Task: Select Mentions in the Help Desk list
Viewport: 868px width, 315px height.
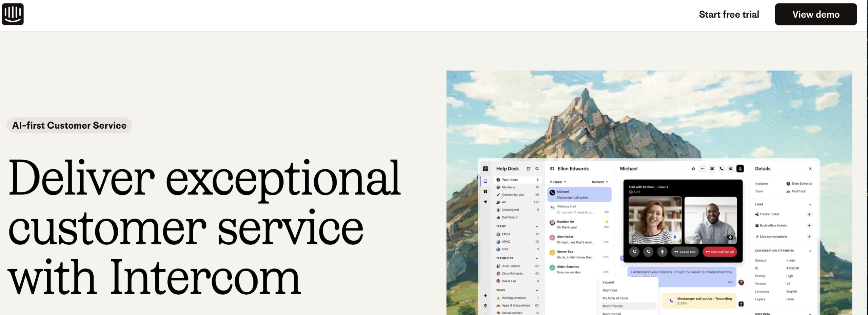Action: [517, 187]
